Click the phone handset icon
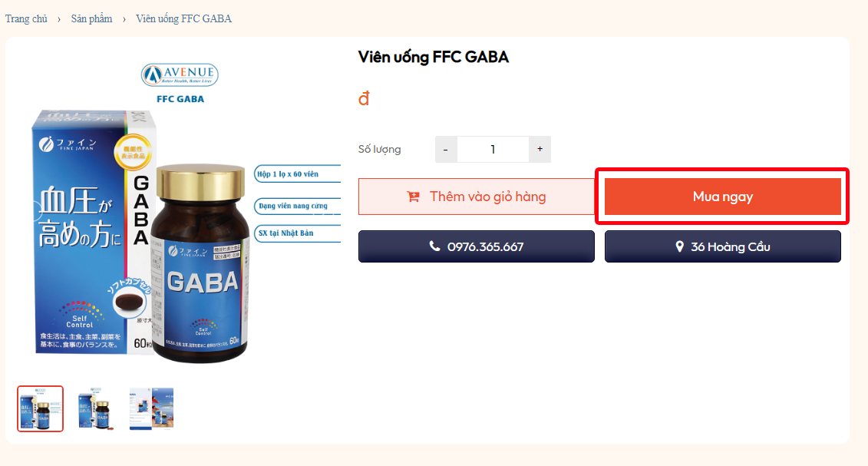 (435, 246)
